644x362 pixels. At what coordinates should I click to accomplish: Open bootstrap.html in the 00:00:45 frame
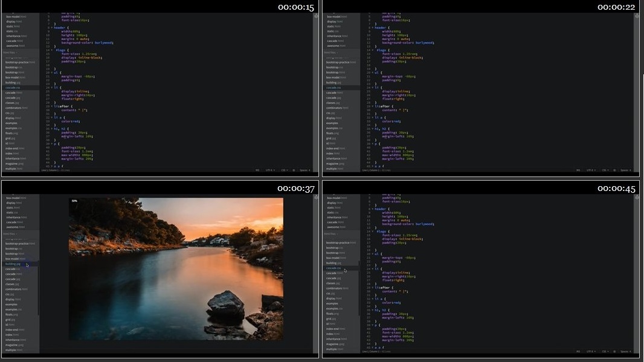pos(336,253)
